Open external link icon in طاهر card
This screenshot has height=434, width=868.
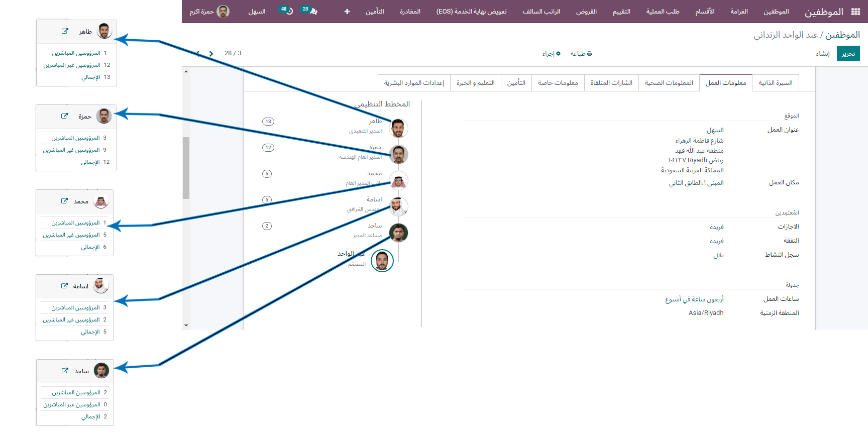coord(65,31)
